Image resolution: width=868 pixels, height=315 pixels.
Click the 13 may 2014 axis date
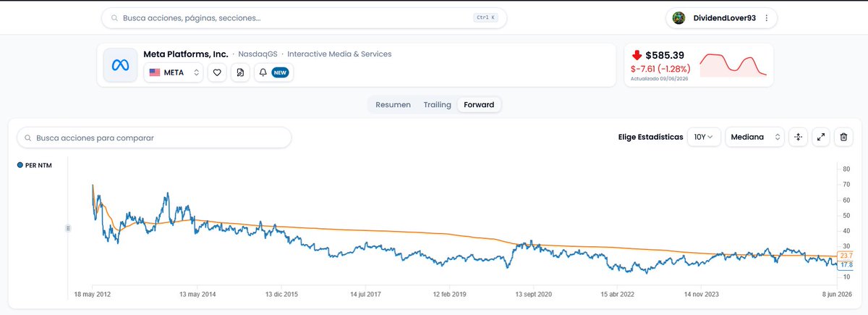(197, 295)
